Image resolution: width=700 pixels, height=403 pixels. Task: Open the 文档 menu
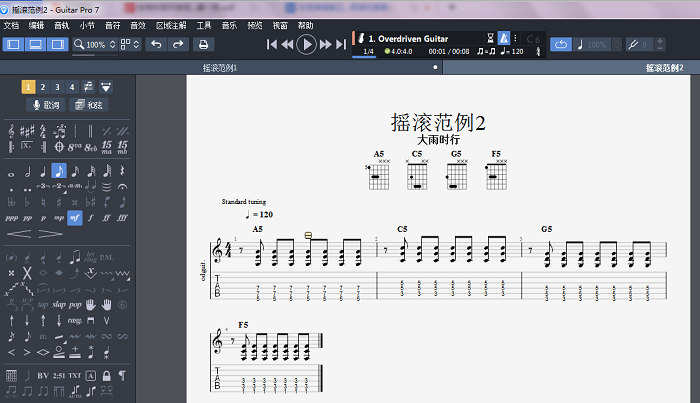pos(11,25)
